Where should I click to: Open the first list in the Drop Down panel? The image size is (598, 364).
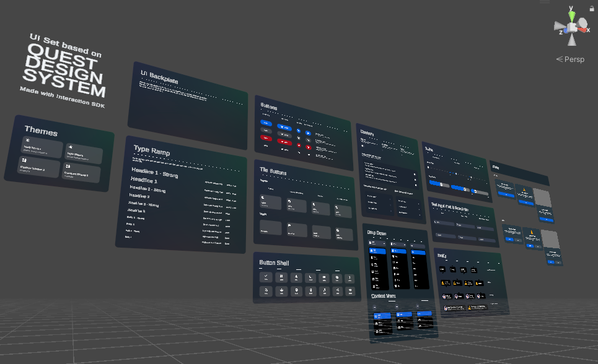click(x=377, y=242)
